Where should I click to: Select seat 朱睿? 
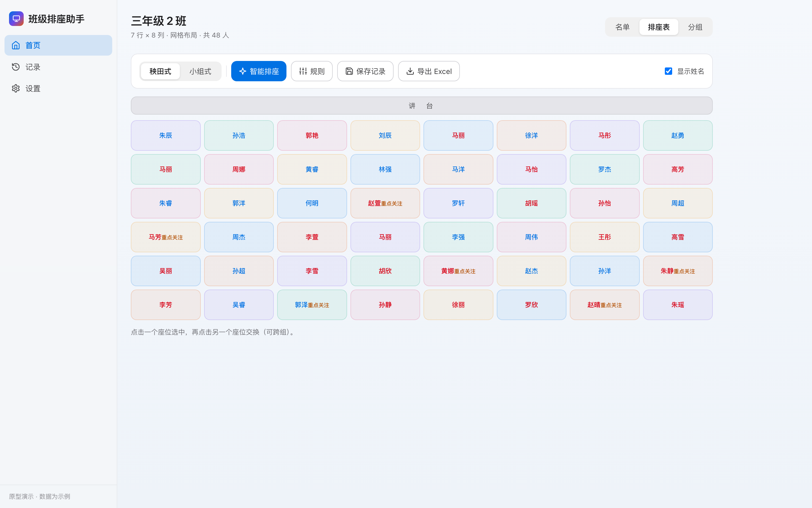pyautogui.click(x=166, y=203)
